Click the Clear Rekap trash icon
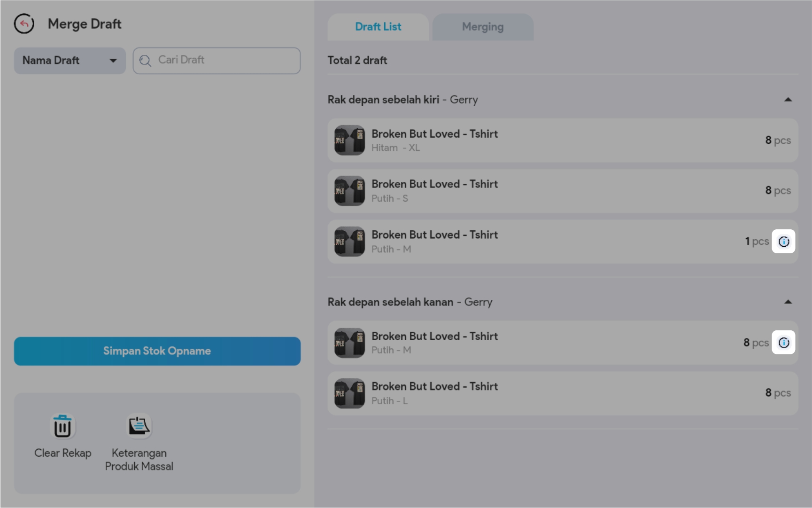Viewport: 812px width, 508px height. coord(62,426)
